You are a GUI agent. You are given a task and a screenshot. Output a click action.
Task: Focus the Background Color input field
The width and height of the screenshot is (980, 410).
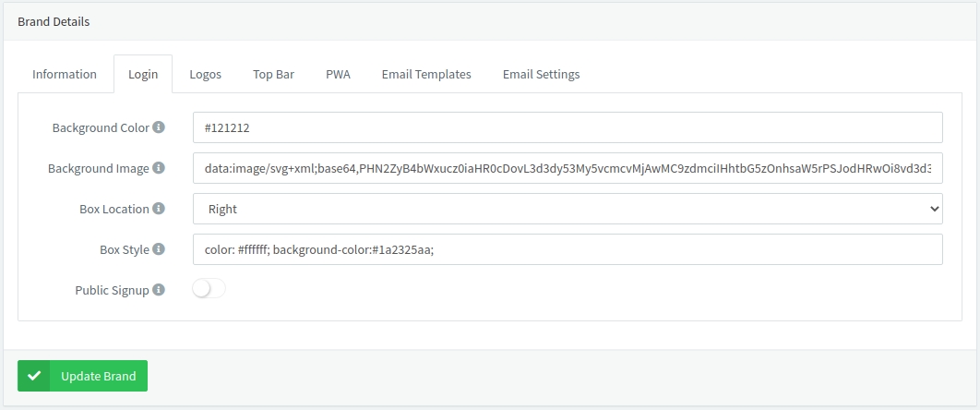568,127
